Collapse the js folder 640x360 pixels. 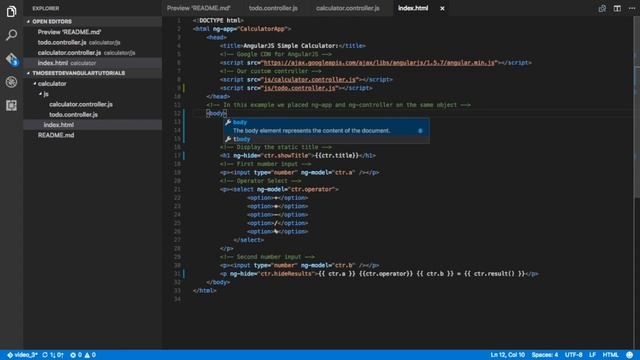tap(46, 94)
